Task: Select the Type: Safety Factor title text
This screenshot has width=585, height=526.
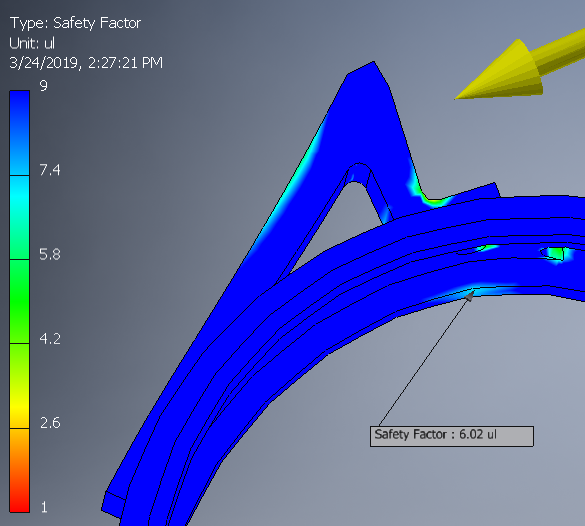Action: (75, 23)
